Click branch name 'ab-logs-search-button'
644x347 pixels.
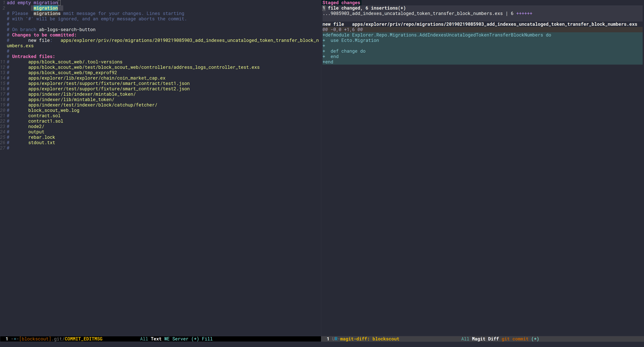[67, 29]
